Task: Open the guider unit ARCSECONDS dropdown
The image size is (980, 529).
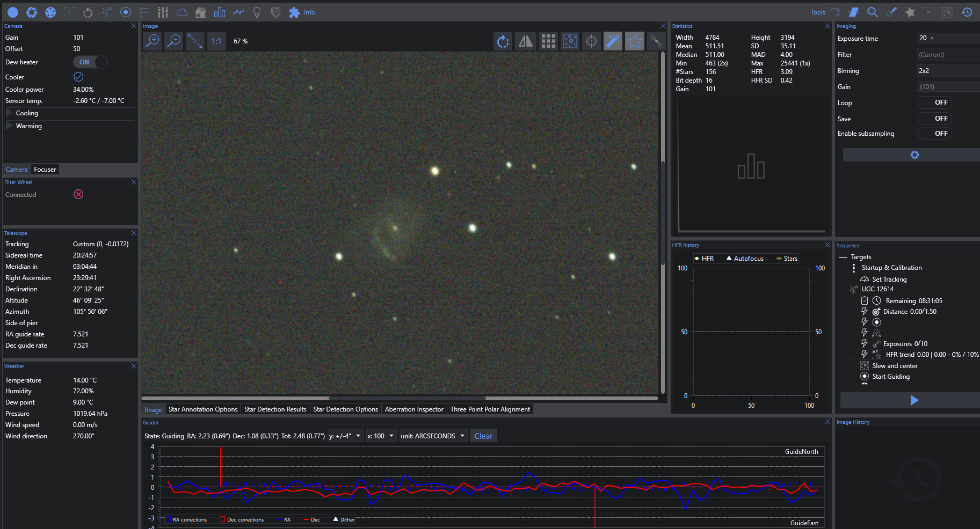Action: pos(433,436)
